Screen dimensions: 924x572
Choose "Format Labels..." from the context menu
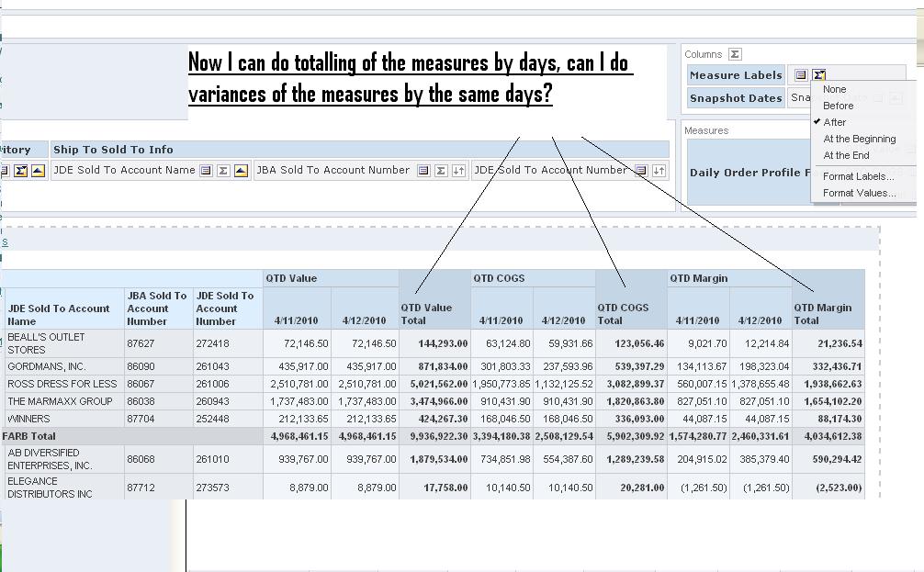tap(857, 176)
